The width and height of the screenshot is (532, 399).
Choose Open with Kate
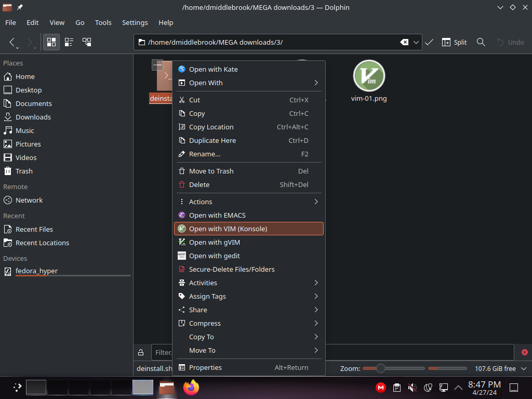pos(249,69)
